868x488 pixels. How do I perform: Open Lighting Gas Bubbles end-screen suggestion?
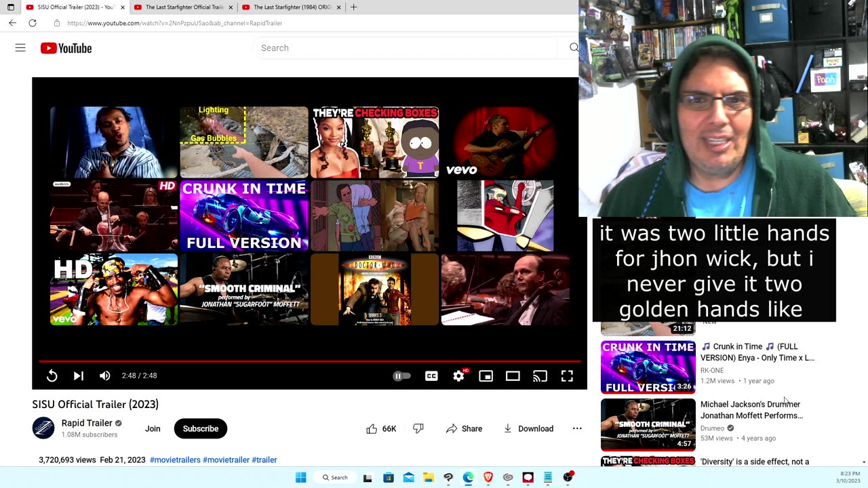[243, 142]
